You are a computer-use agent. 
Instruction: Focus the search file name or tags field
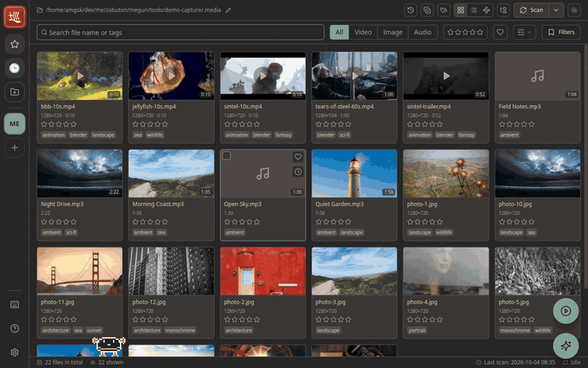click(x=180, y=32)
